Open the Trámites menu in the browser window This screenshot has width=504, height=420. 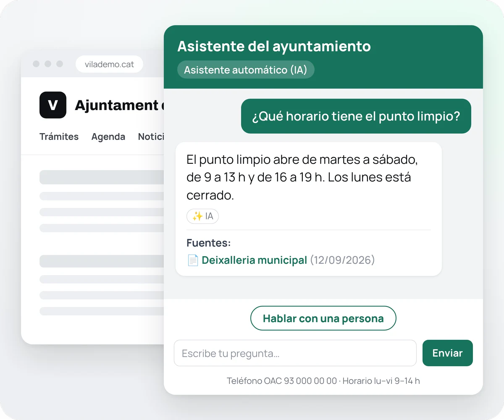point(59,136)
